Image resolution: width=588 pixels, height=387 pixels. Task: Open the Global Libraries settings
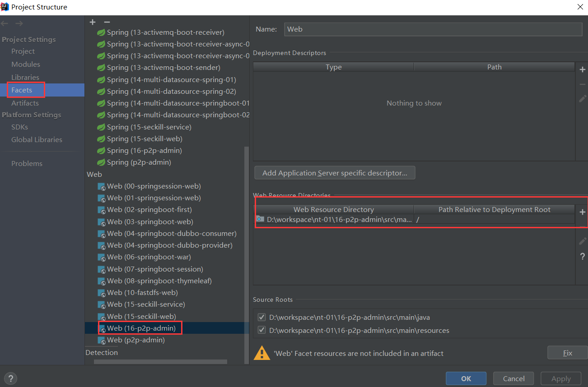pyautogui.click(x=37, y=140)
